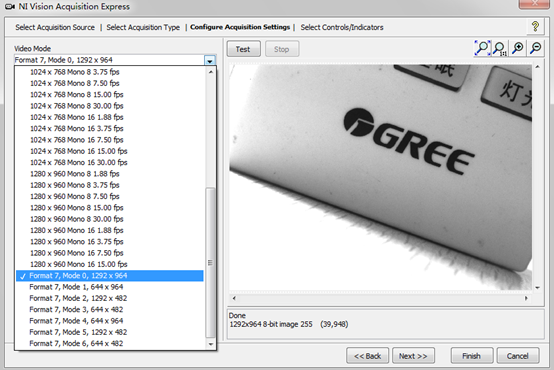This screenshot has height=370, width=554.
Task: Click the Zoom In magnifier icon
Action: click(518, 48)
